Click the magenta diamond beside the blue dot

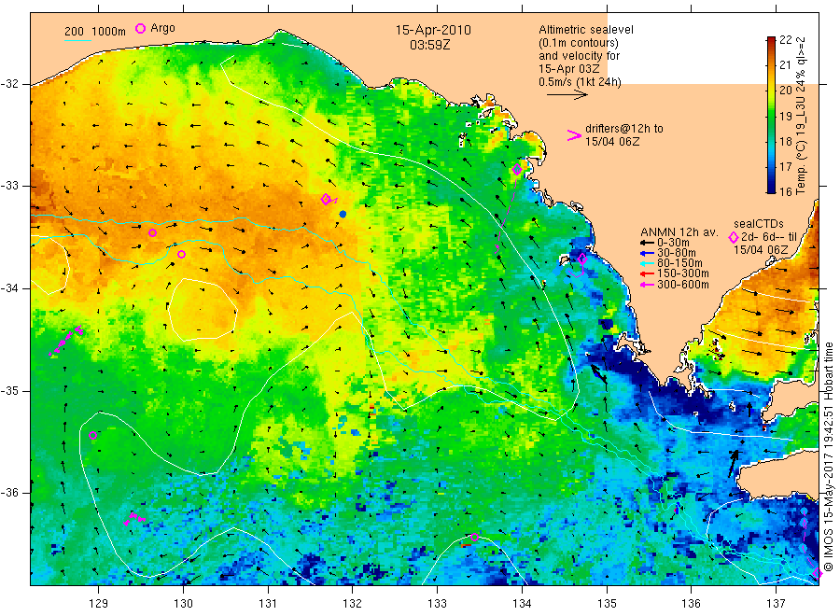(x=326, y=199)
